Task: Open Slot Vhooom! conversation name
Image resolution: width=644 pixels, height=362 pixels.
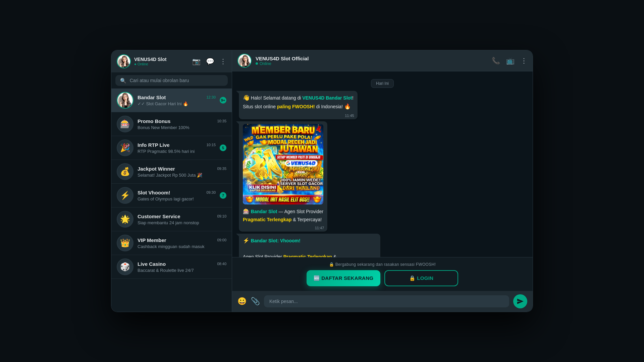Action: coord(154,193)
